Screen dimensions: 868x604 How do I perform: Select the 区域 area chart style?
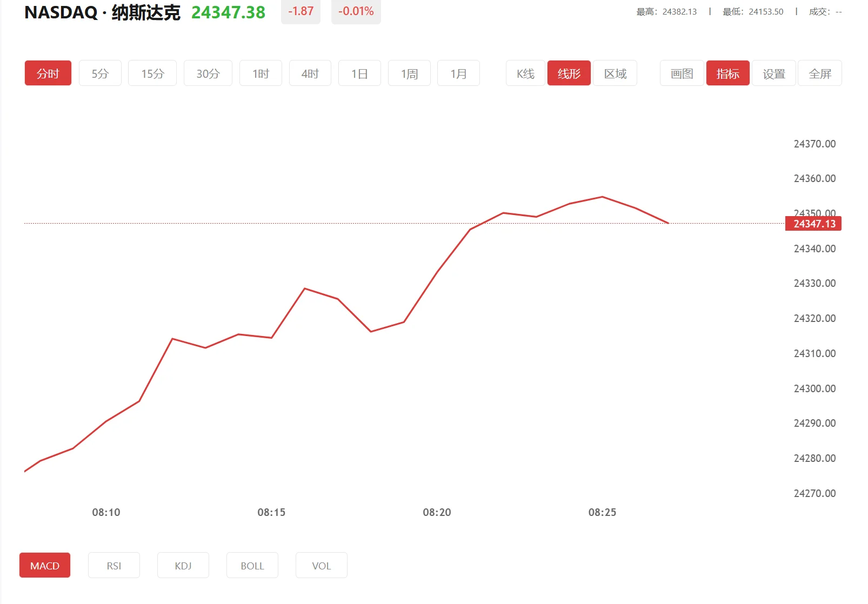click(615, 73)
